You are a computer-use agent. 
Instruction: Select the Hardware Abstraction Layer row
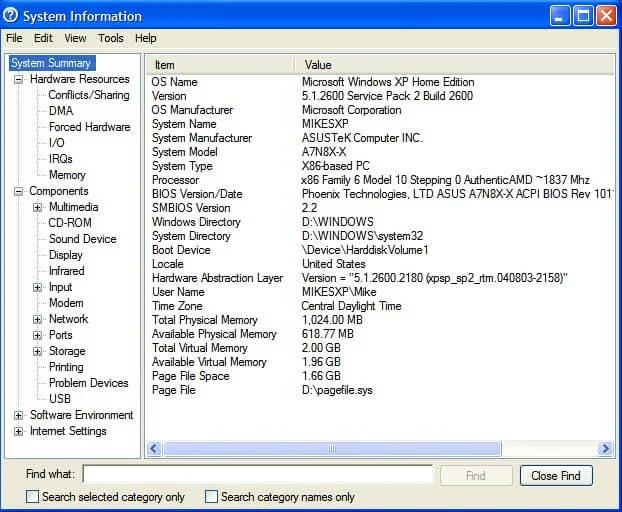(x=380, y=278)
